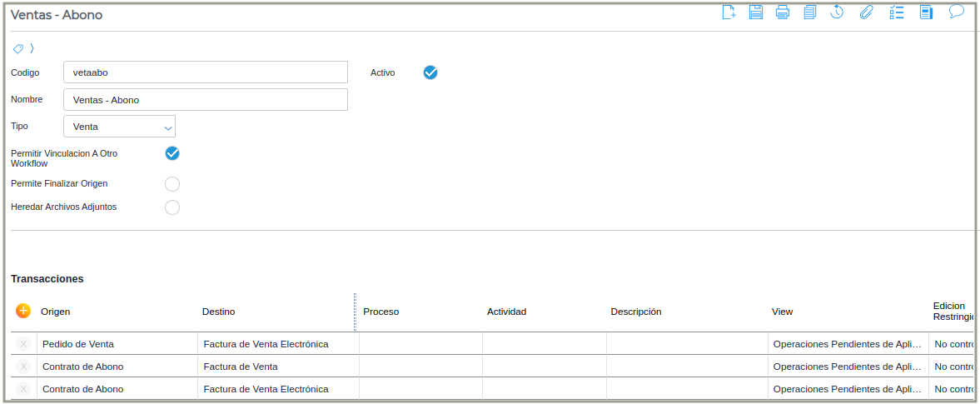Toggle the Activo checkbox
The width and height of the screenshot is (980, 404).
point(430,72)
